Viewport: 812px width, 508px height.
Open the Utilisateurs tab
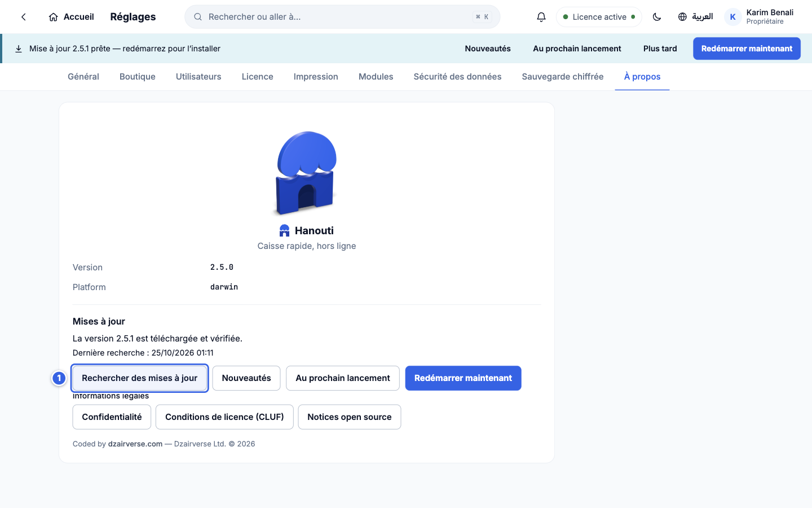(x=198, y=77)
